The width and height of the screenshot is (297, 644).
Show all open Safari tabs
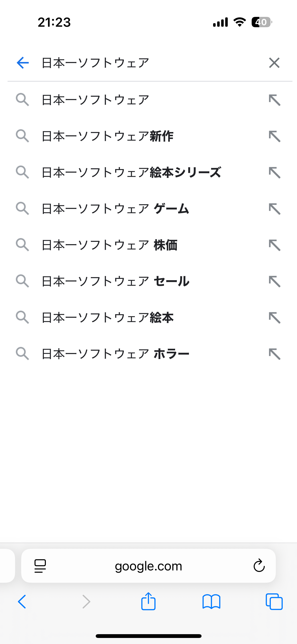coord(274,602)
